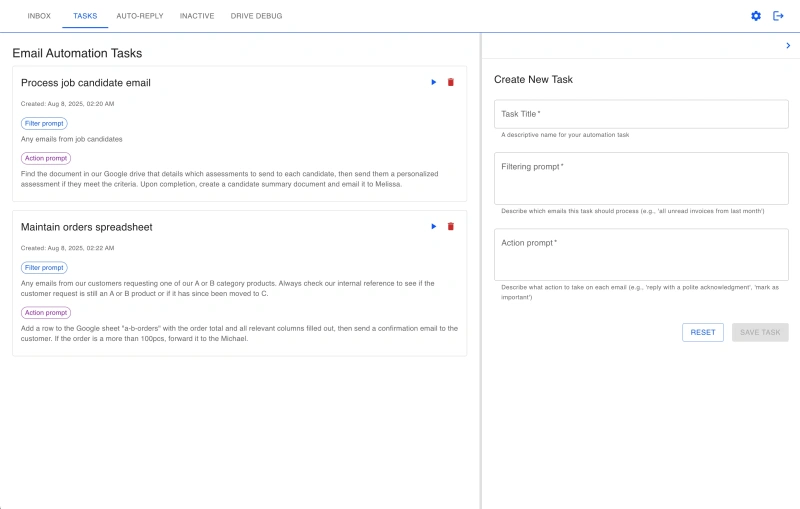Screen dimensions: 800x509
Task: Click the Email Automation Tasks heading
Action: coord(77,53)
